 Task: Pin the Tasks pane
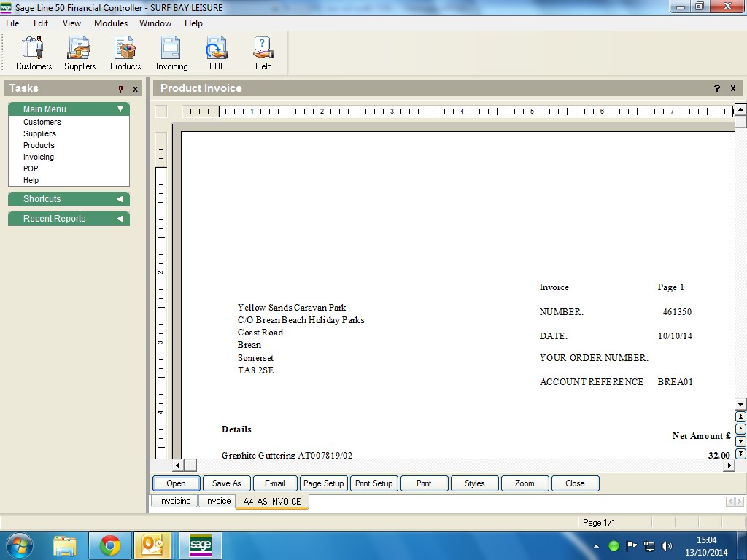pyautogui.click(x=120, y=88)
